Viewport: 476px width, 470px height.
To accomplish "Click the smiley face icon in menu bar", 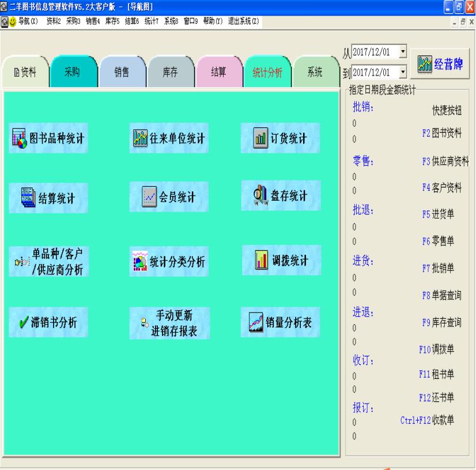I will pos(13,21).
